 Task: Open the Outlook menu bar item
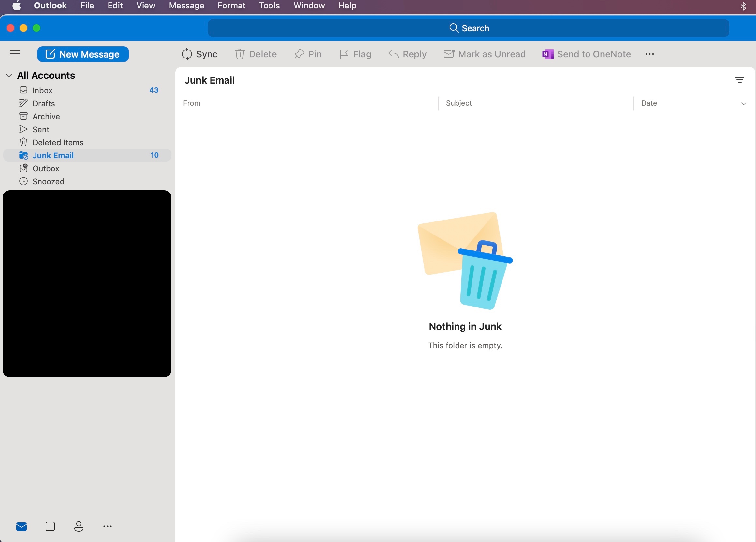click(x=49, y=5)
